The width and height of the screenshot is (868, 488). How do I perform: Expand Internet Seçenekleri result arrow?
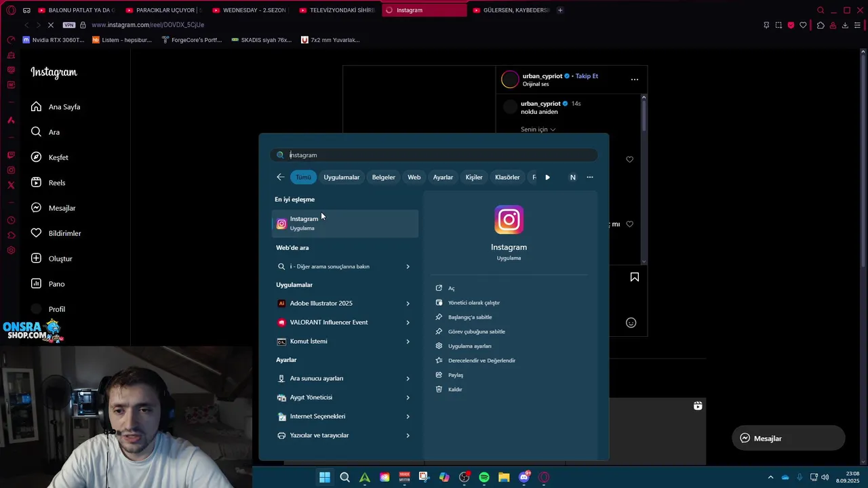tap(408, 417)
